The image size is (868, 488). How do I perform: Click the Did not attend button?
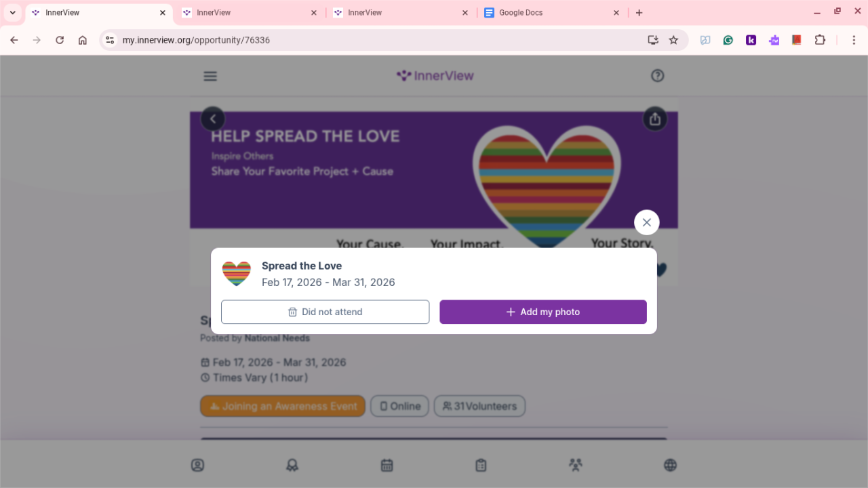[325, 312]
